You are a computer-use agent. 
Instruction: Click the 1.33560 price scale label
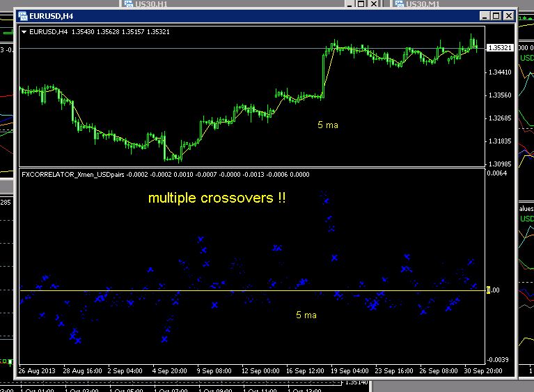[x=500, y=95]
